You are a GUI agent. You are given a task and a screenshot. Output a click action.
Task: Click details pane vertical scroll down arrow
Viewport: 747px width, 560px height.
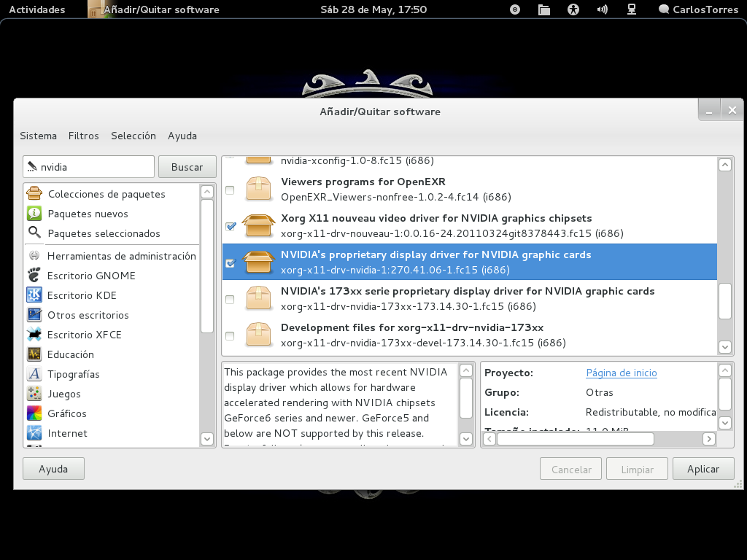(x=724, y=422)
